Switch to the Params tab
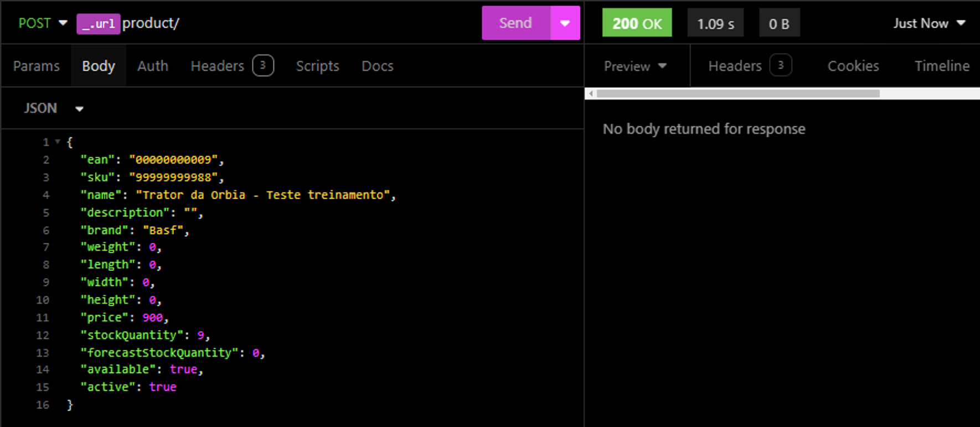 36,66
